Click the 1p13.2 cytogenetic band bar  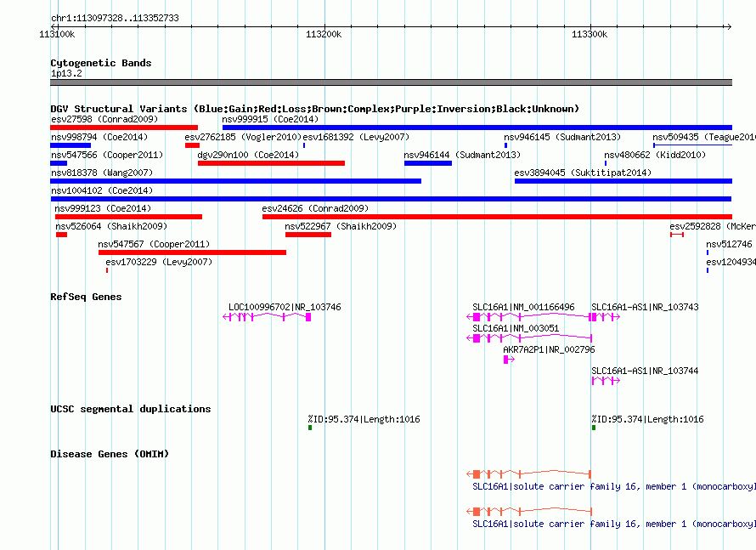391,82
